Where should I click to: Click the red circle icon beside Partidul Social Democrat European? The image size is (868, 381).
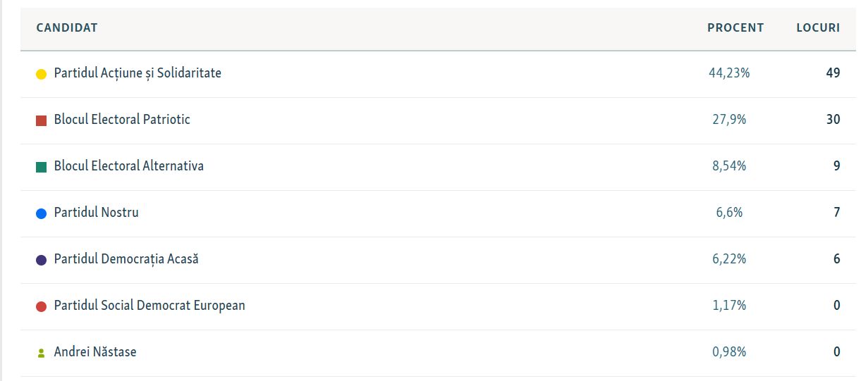coord(41,306)
